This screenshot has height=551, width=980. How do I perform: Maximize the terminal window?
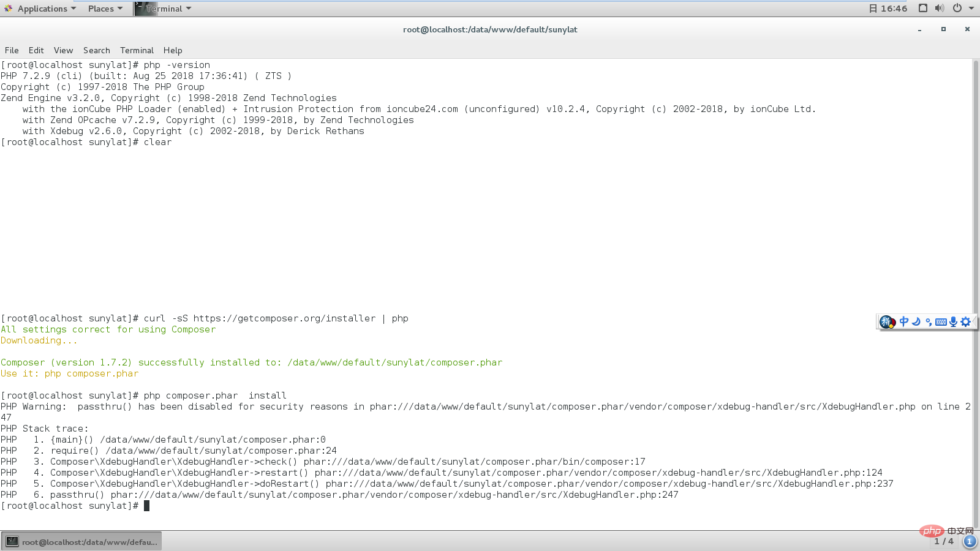pos(943,29)
